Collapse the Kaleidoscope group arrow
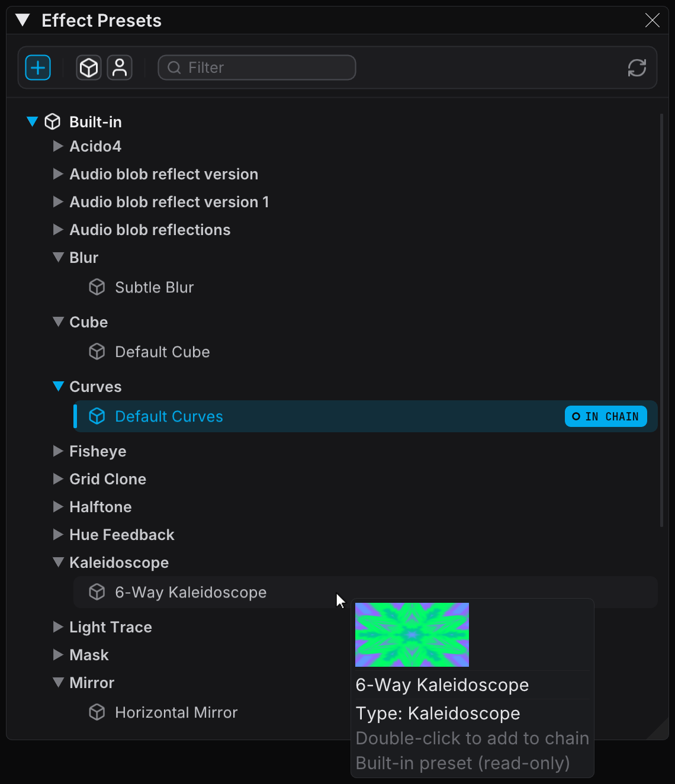Screen dimensions: 675x784 tap(58, 562)
